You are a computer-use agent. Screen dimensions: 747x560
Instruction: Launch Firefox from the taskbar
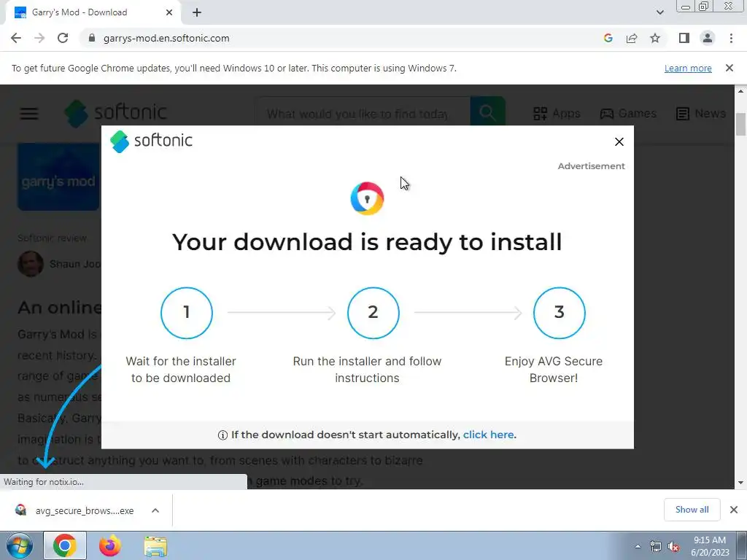coord(110,545)
